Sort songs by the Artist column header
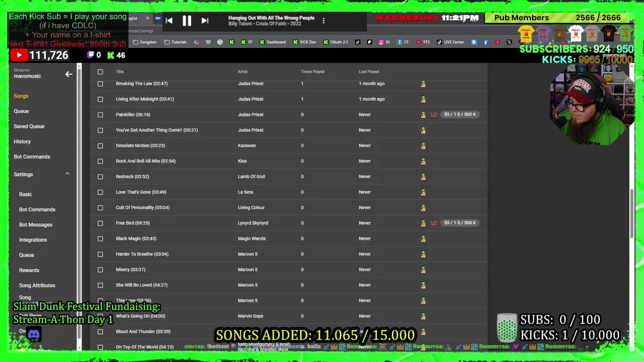Screen dimensions: 644x362 243,72
